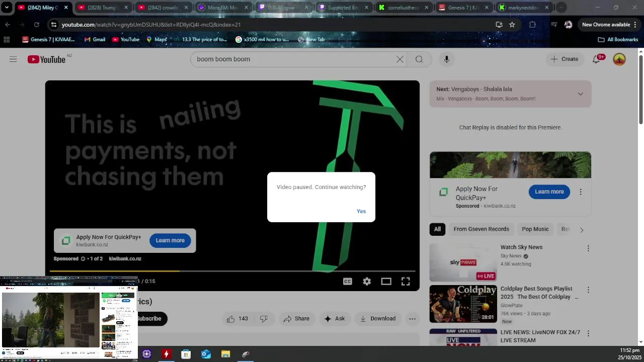Image resolution: width=644 pixels, height=362 pixels.
Task: Open the Genesis 7 | KJVAAE bookmark
Action: point(48,40)
